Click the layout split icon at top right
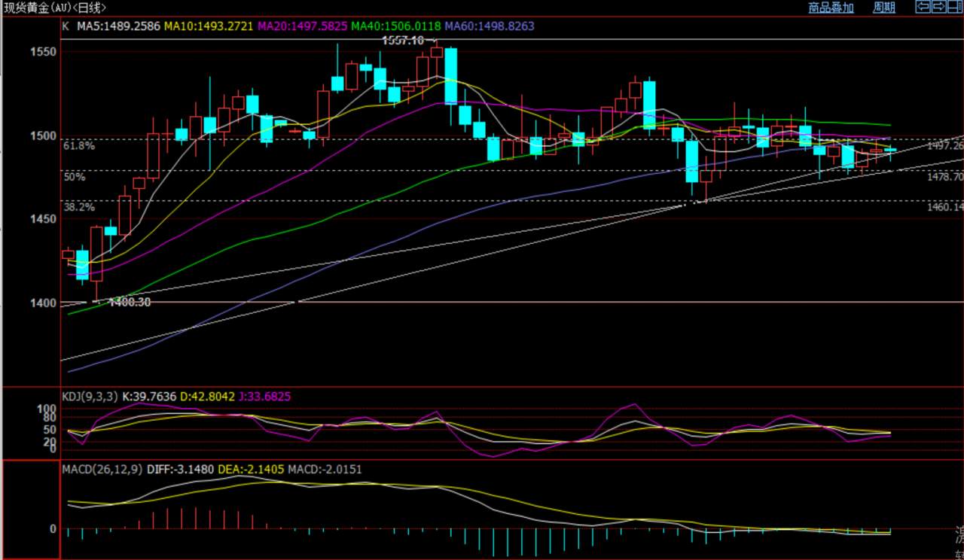 955,7
